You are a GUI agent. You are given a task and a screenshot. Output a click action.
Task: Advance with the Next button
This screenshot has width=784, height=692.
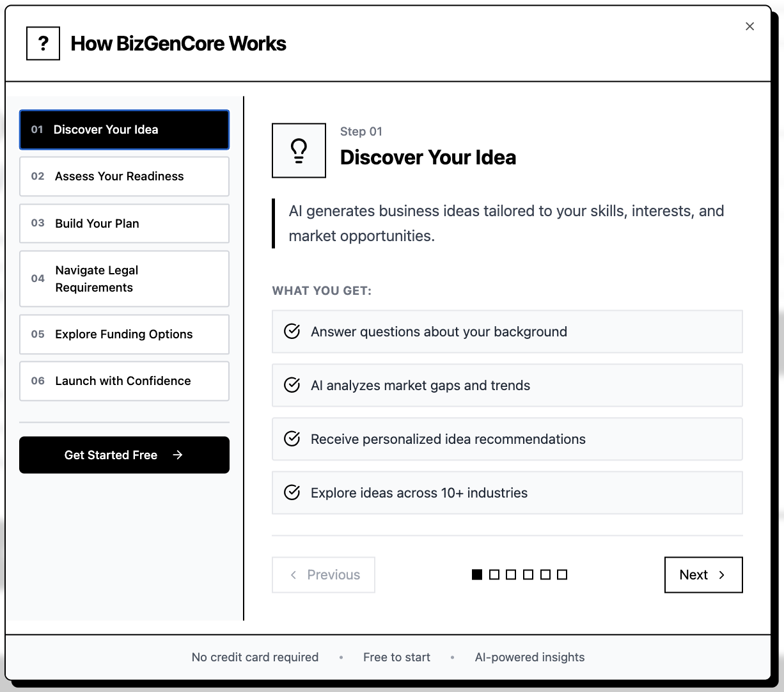(x=703, y=574)
